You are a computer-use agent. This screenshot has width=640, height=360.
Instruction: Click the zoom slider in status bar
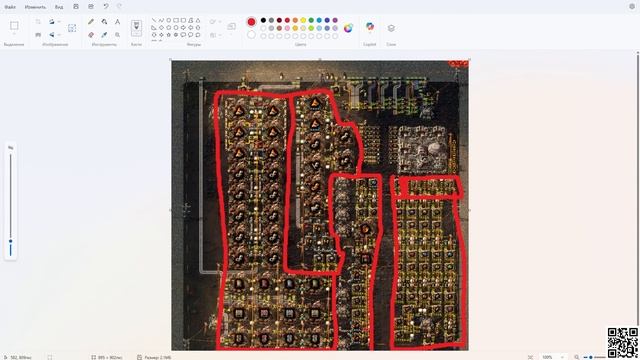[x=595, y=357]
